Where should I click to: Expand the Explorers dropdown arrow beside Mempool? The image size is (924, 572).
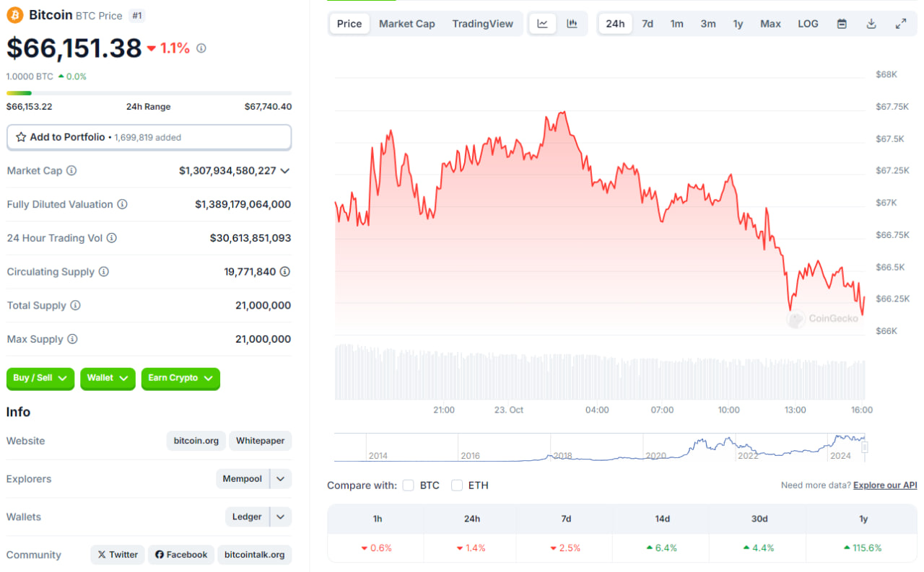pos(281,479)
